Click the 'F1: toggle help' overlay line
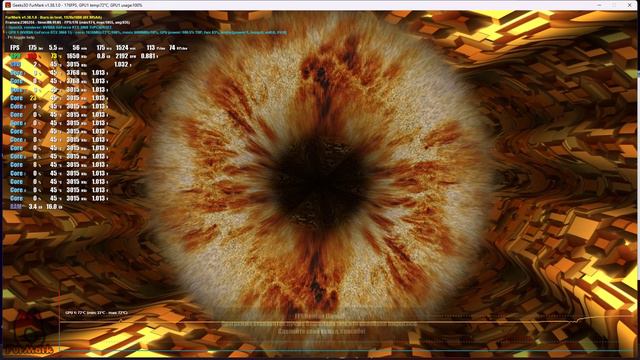The height and width of the screenshot is (360, 640). 21,38
